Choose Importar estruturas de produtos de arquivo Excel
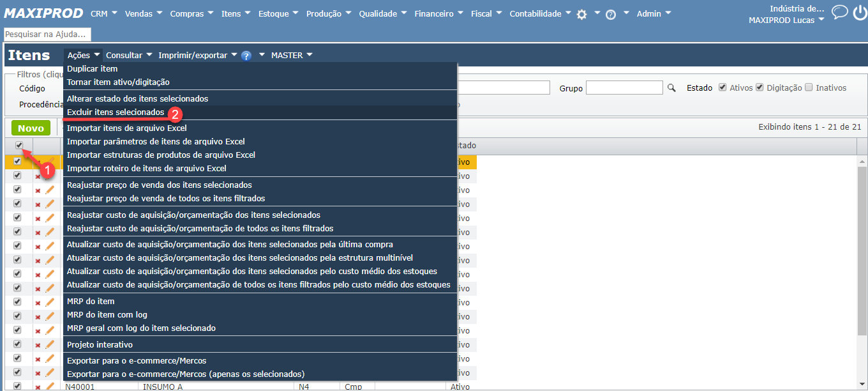 260,155
